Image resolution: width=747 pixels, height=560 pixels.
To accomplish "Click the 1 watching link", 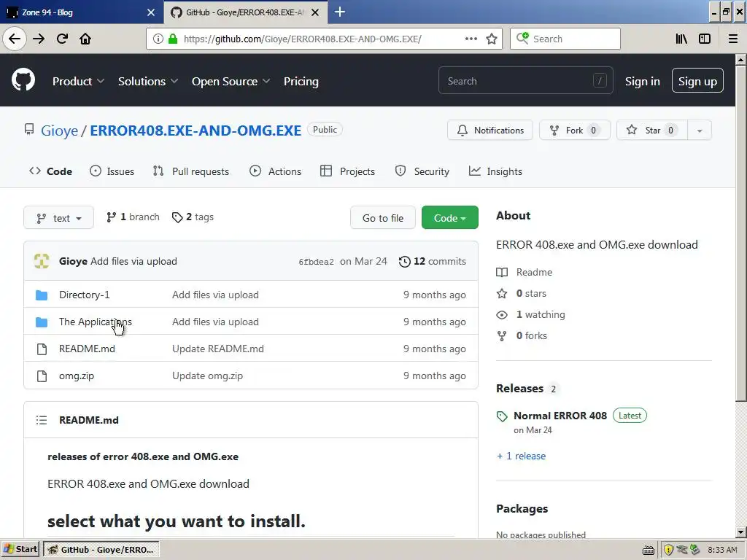I will pyautogui.click(x=531, y=315).
